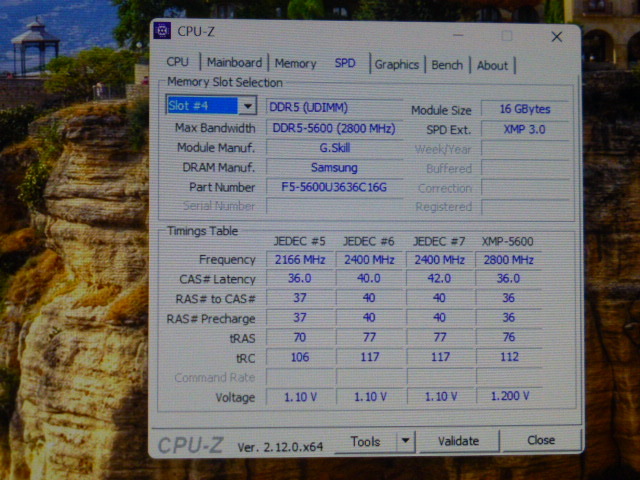Select the SPD tab
This screenshot has width=640, height=480.
(345, 63)
